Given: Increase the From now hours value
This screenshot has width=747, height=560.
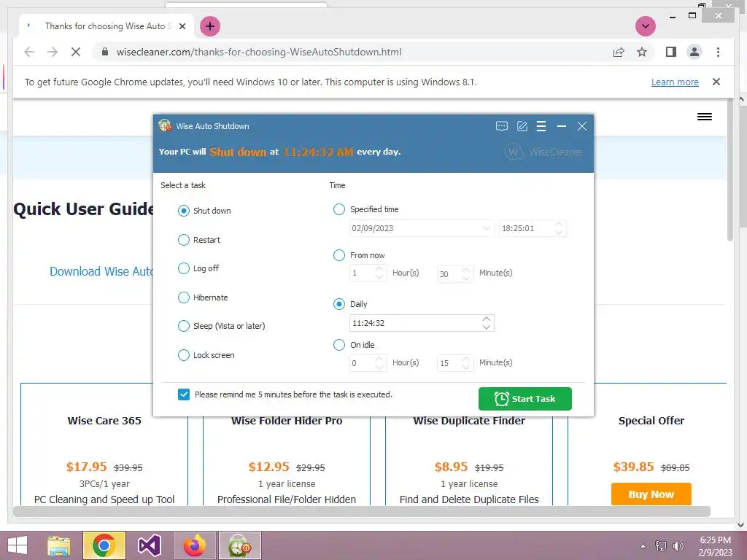Looking at the screenshot, I should [379, 270].
